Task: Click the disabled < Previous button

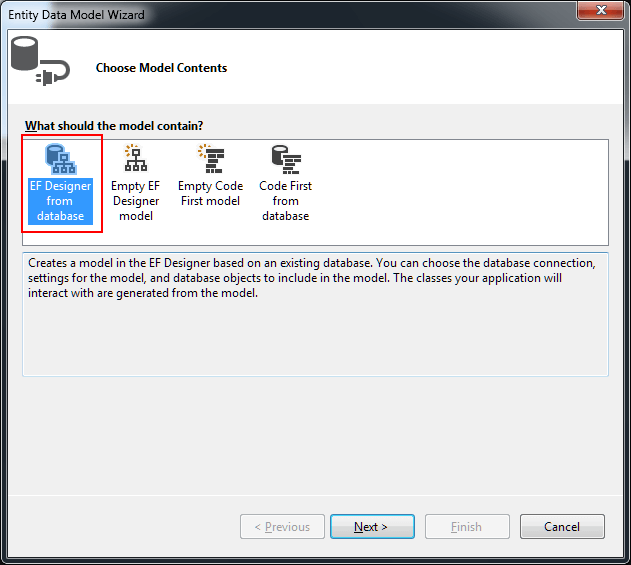Action: [x=282, y=526]
